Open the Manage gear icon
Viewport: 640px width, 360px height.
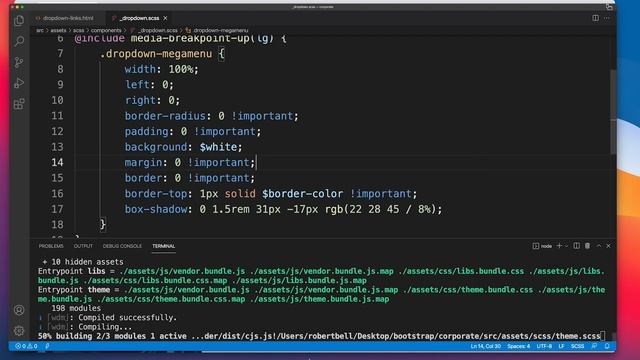point(19,331)
